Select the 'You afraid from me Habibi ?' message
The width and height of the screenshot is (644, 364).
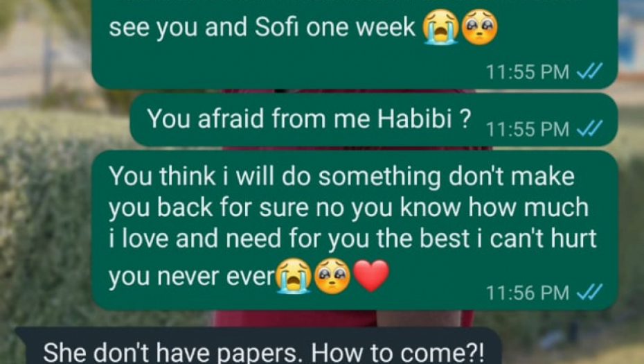374,120
